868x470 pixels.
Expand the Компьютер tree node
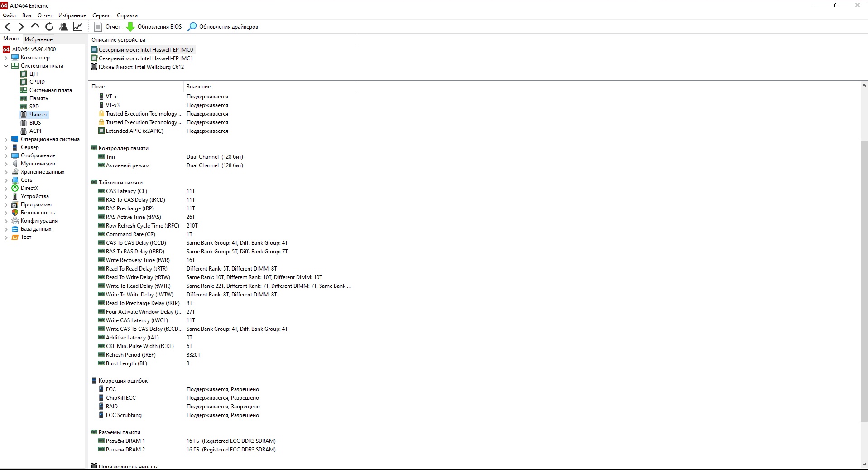point(6,58)
